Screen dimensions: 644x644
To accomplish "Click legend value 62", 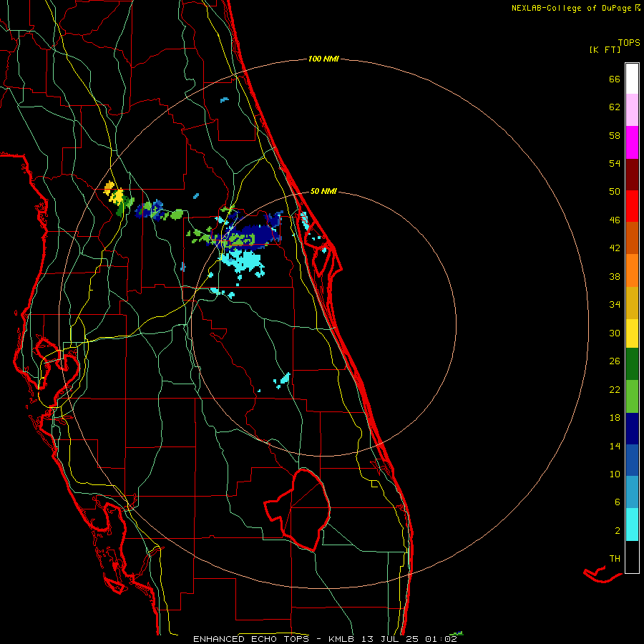I will coord(615,107).
